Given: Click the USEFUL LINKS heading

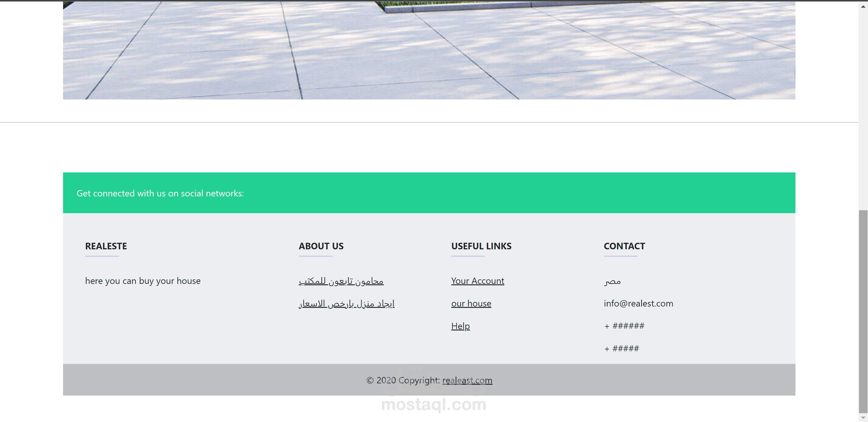Looking at the screenshot, I should point(481,246).
